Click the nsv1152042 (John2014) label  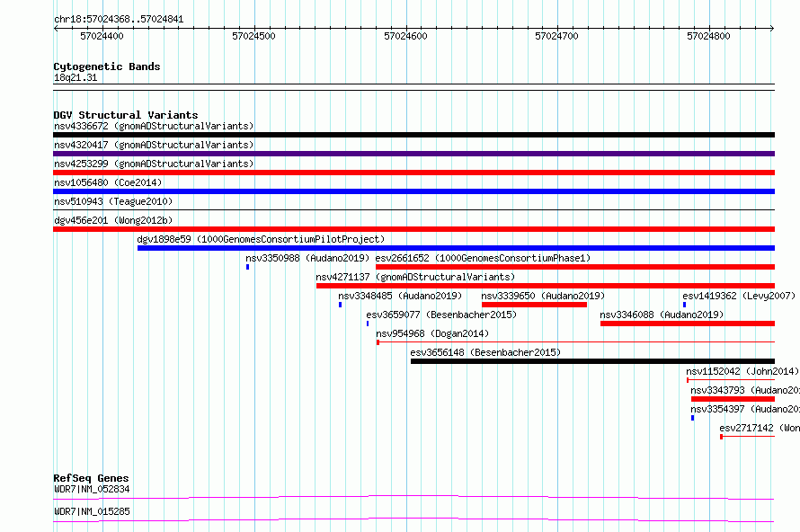[742, 371]
